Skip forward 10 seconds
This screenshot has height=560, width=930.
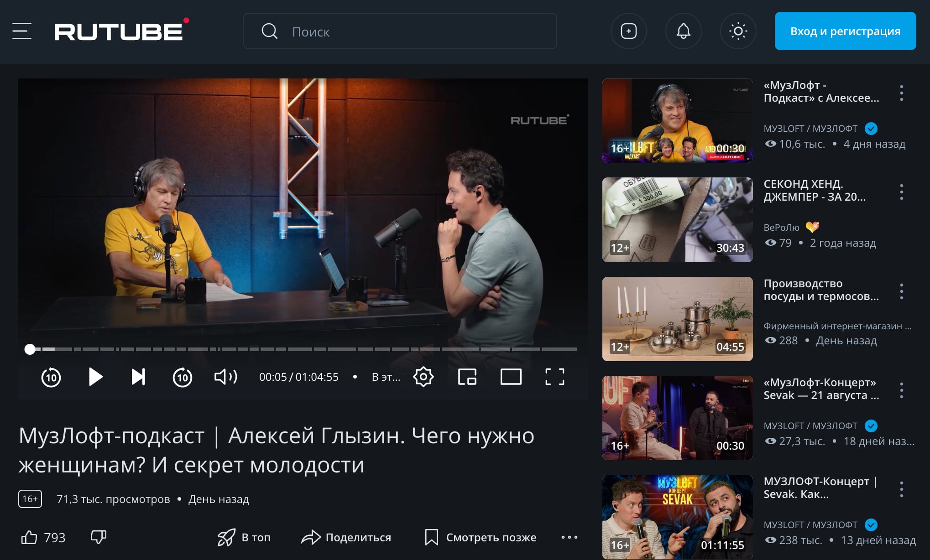183,377
